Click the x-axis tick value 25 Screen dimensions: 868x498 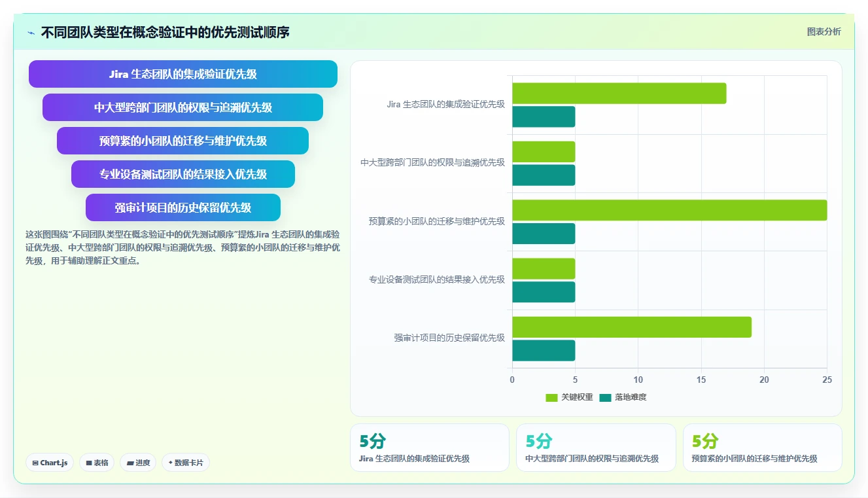(x=827, y=380)
